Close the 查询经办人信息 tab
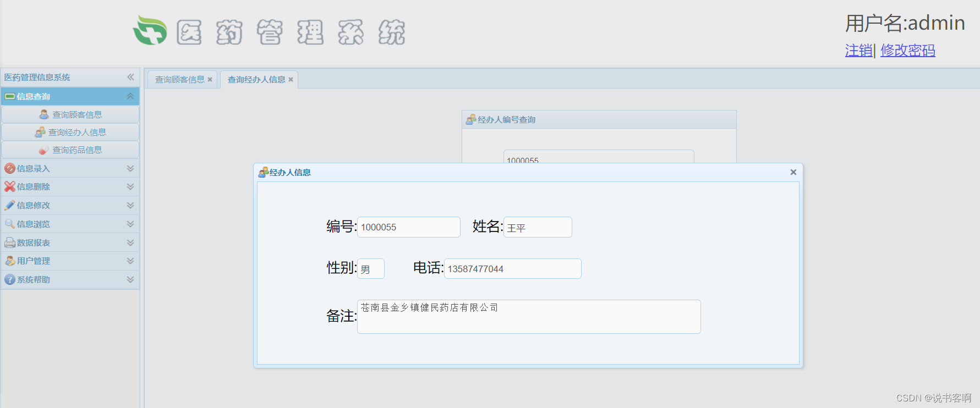 coord(291,80)
